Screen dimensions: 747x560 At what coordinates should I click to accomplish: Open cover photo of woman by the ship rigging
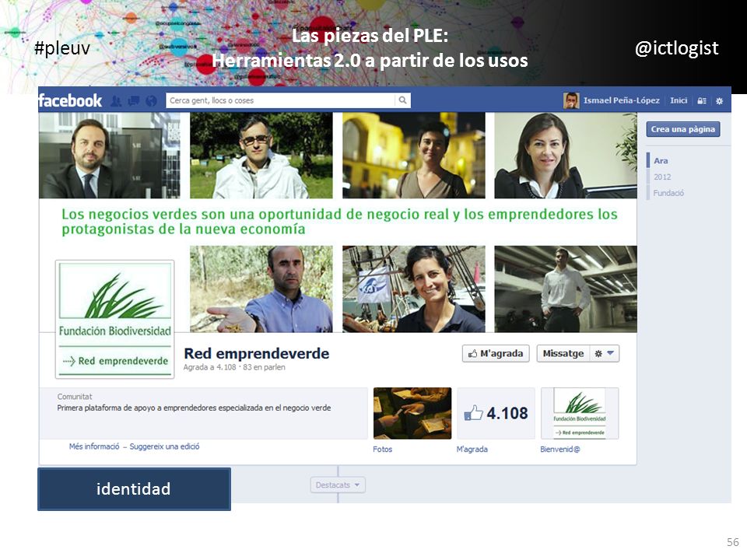click(413, 289)
